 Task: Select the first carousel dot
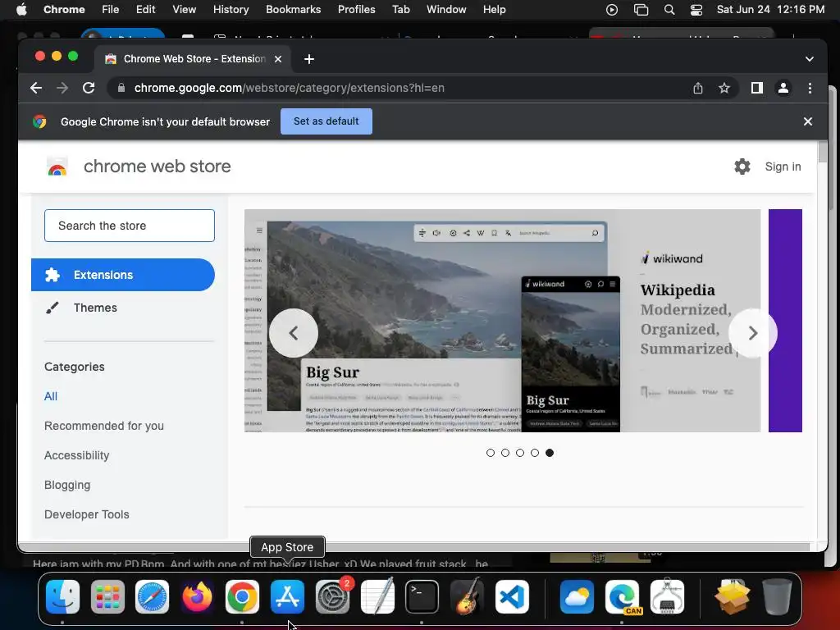pyautogui.click(x=491, y=453)
